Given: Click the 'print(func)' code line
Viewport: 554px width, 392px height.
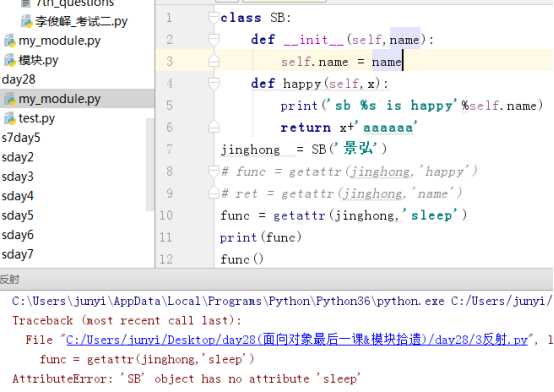Looking at the screenshot, I should [261, 238].
